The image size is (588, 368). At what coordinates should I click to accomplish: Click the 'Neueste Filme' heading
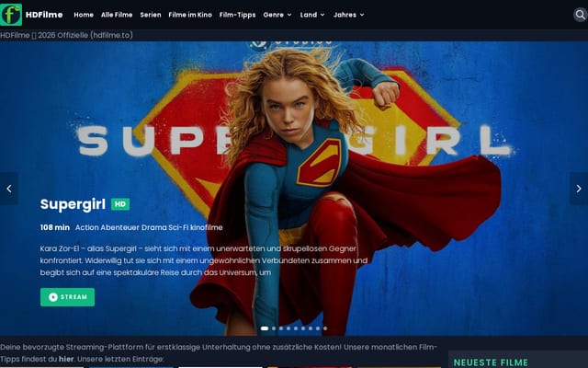pyautogui.click(x=491, y=362)
